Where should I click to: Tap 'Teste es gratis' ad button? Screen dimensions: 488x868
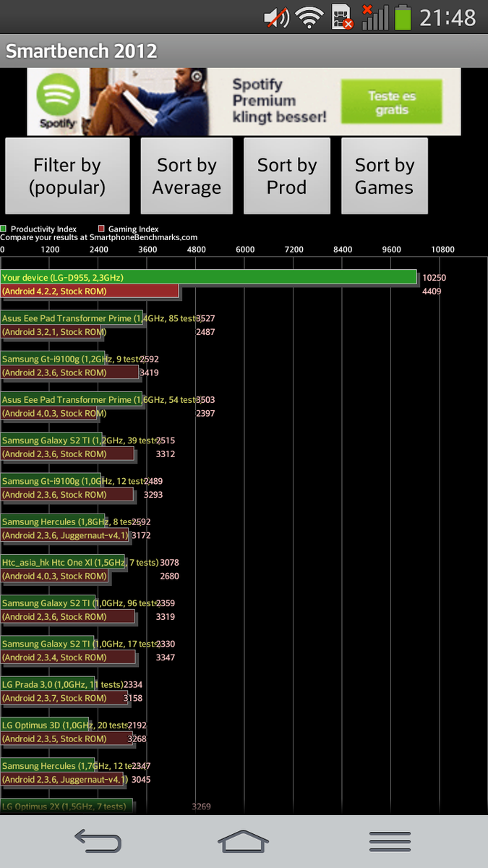pos(392,103)
